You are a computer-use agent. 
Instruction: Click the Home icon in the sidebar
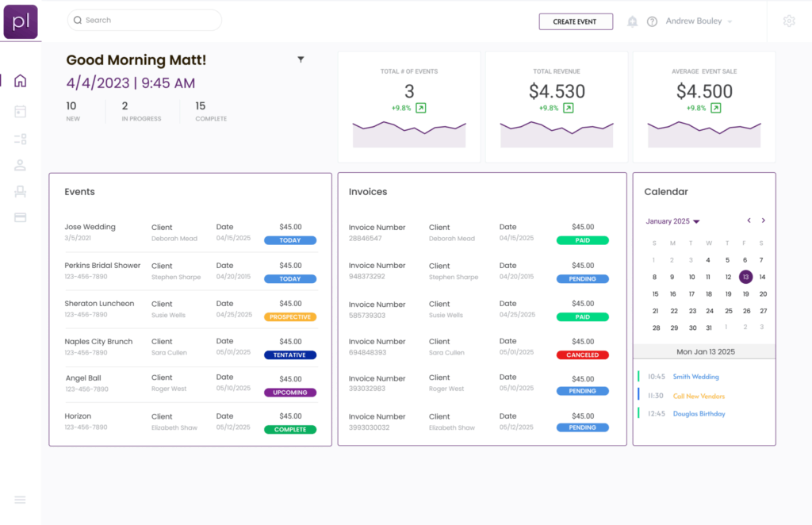pyautogui.click(x=21, y=81)
